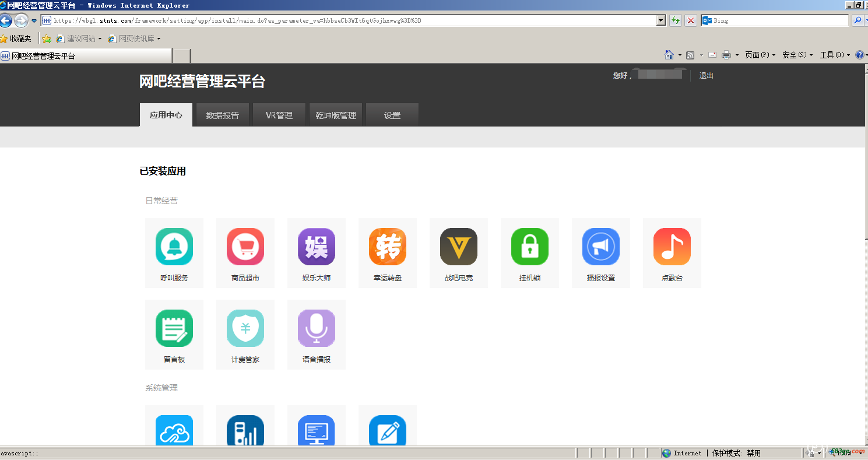Screen dimensions: 868x460
Task: Open the 计费管家 shield app icon
Action: coord(245,328)
